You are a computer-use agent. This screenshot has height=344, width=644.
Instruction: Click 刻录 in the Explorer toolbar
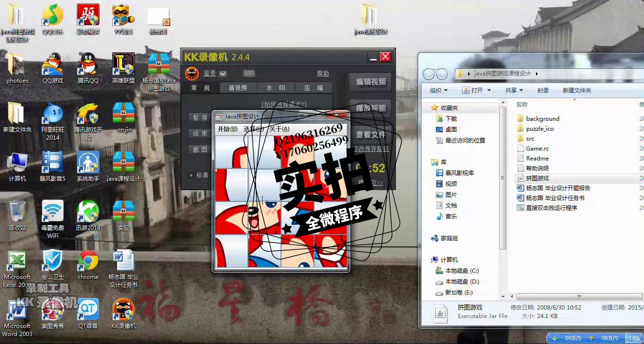[x=543, y=90]
